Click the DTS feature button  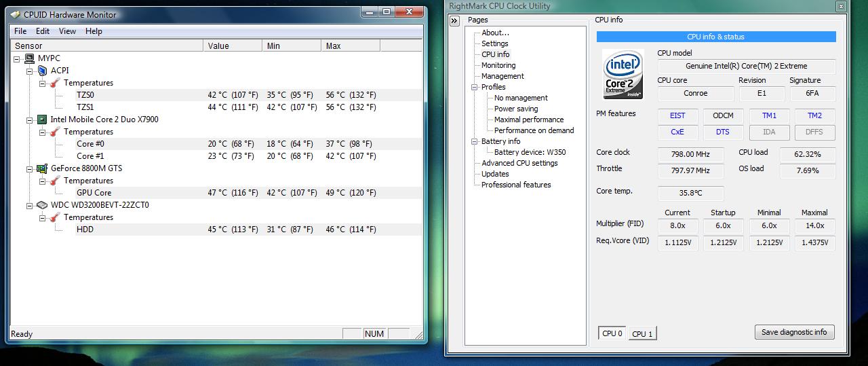[x=723, y=132]
